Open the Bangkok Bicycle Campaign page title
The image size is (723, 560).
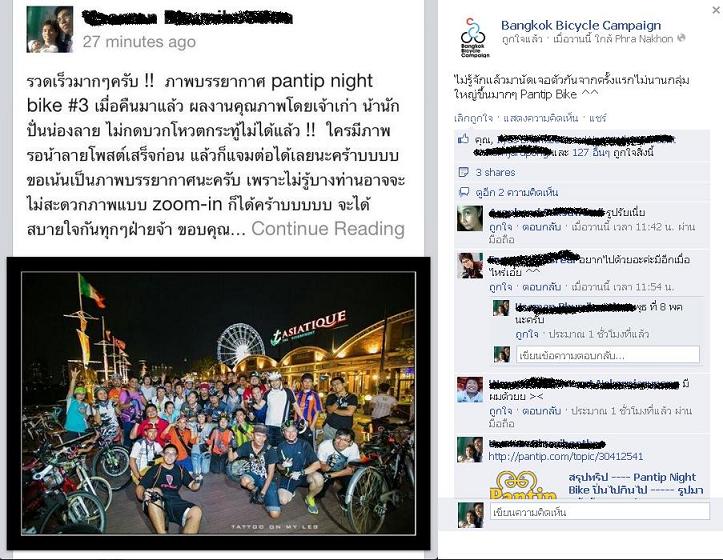pos(581,25)
